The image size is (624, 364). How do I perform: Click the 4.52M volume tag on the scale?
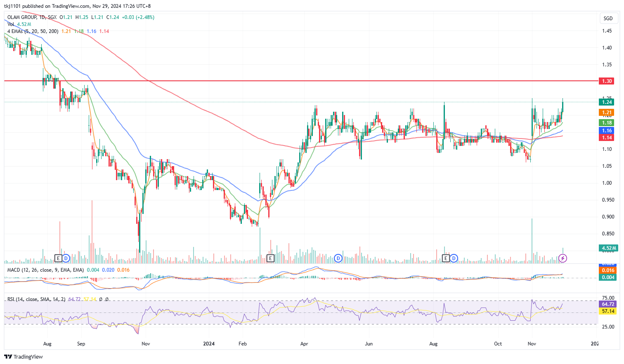click(x=608, y=248)
